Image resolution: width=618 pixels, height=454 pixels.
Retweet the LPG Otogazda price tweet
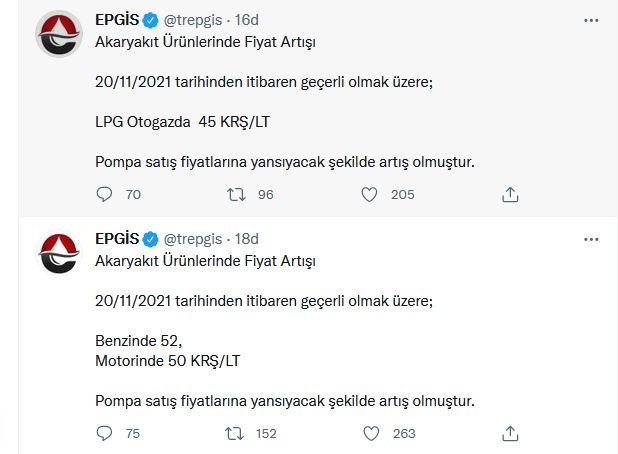[236, 194]
